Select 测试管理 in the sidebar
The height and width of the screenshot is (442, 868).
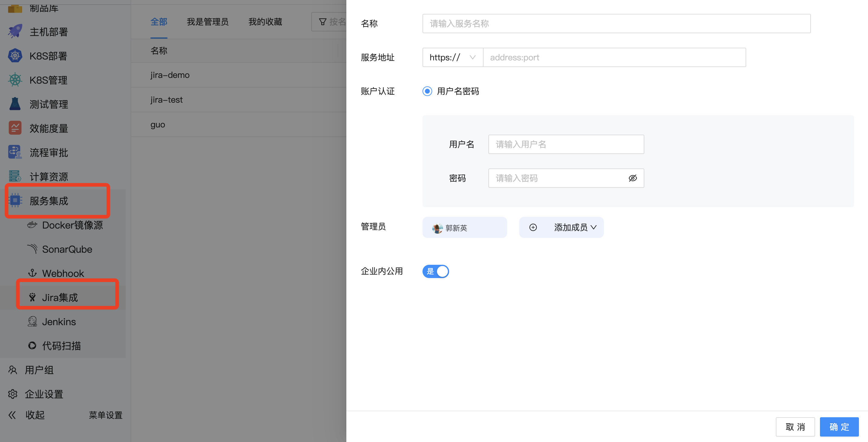point(49,104)
